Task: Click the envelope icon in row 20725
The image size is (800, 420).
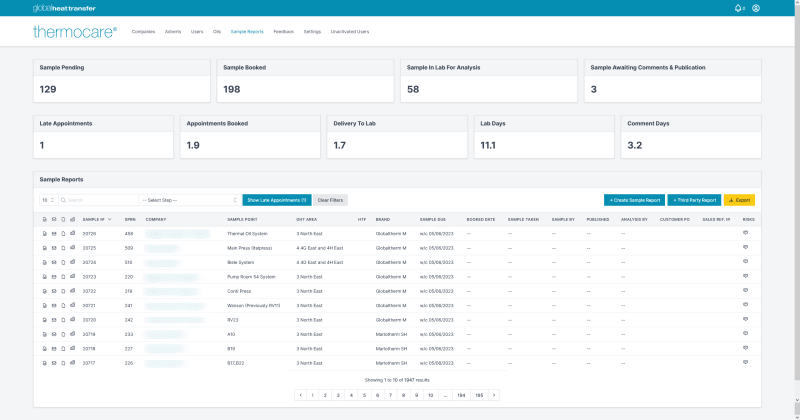Action: point(54,248)
